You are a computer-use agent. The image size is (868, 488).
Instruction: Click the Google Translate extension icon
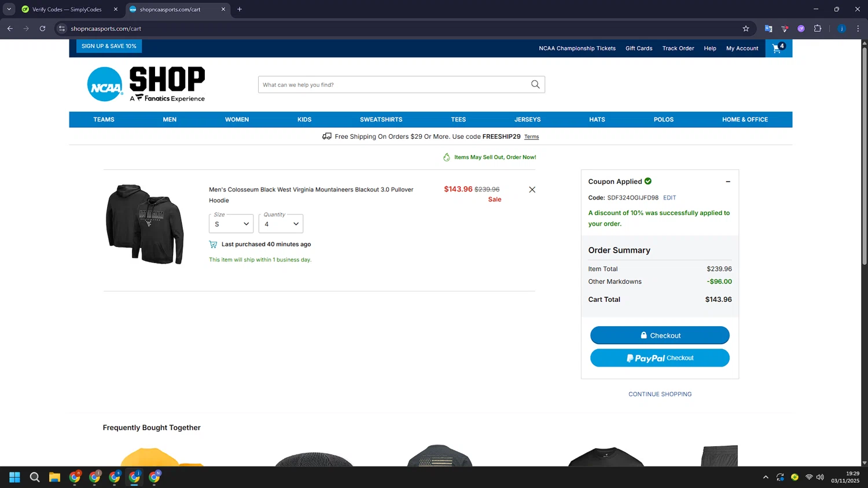pyautogui.click(x=768, y=28)
